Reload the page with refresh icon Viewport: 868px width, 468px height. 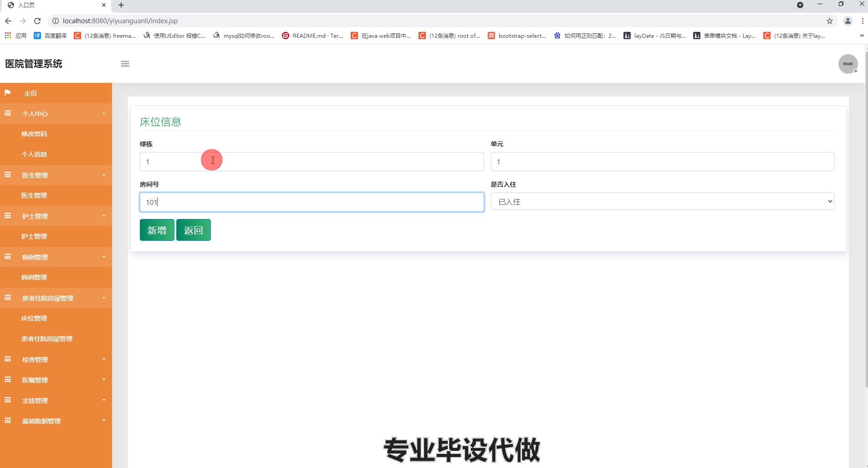point(37,21)
